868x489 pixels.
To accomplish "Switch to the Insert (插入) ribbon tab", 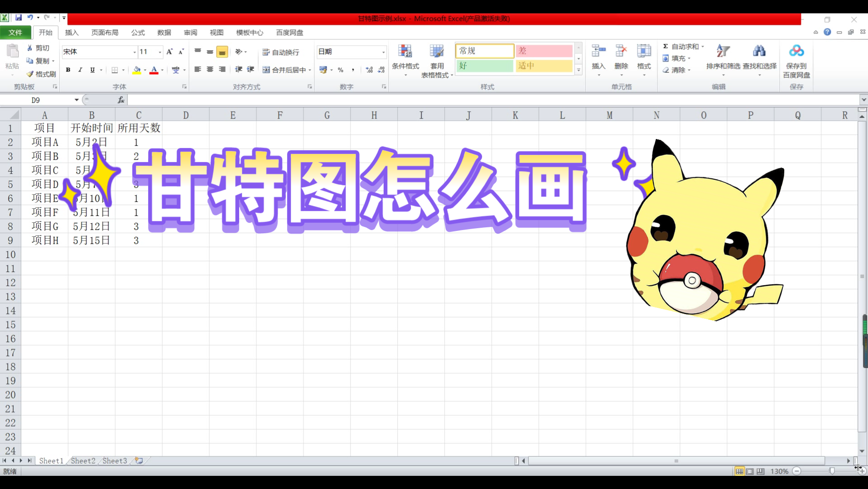I will click(72, 33).
